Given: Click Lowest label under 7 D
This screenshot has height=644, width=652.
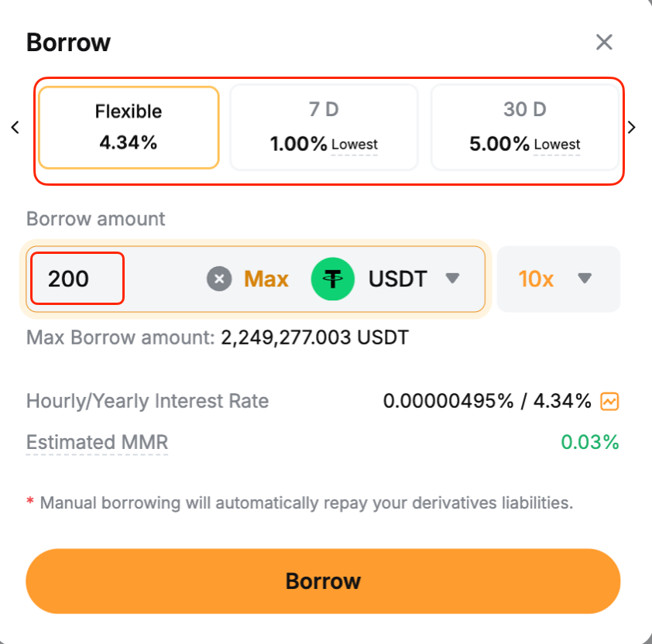Looking at the screenshot, I should click(x=355, y=145).
